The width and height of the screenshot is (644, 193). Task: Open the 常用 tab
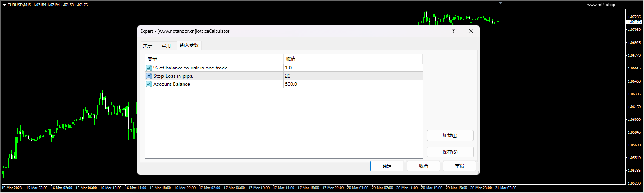pyautogui.click(x=166, y=46)
